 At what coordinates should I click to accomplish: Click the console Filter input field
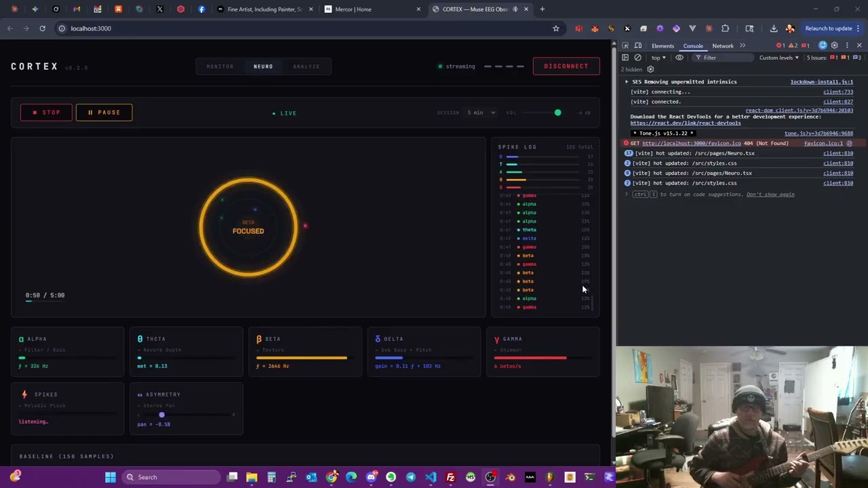coord(722,58)
